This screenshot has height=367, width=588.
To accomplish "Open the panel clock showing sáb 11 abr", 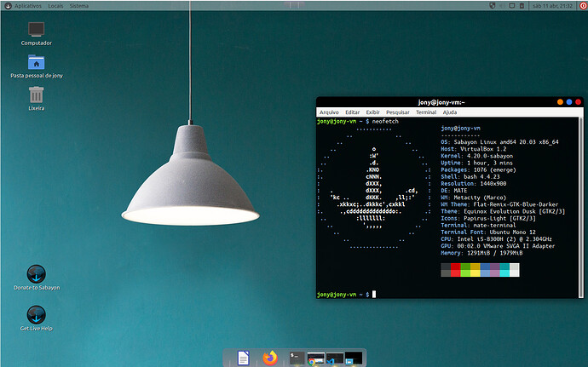I will [x=553, y=6].
